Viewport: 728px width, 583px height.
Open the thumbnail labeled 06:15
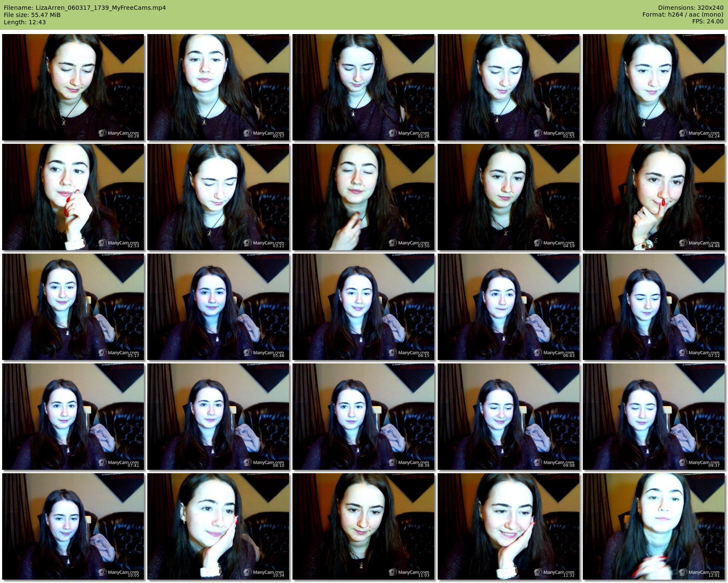pos(364,307)
